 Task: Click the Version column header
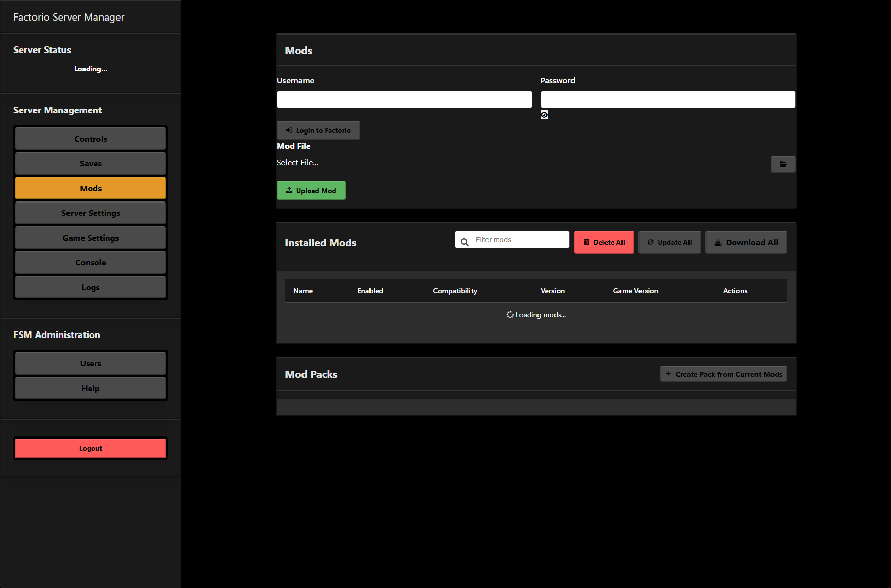pos(552,291)
